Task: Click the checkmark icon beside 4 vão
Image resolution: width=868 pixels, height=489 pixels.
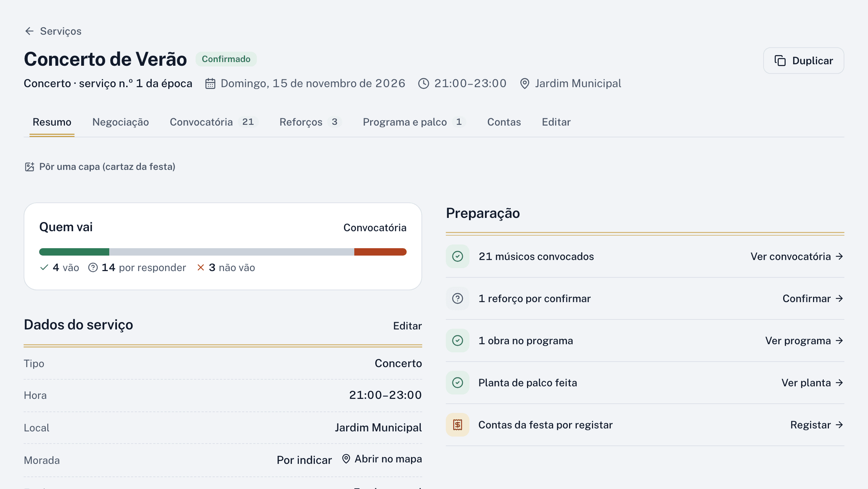Action: click(44, 267)
